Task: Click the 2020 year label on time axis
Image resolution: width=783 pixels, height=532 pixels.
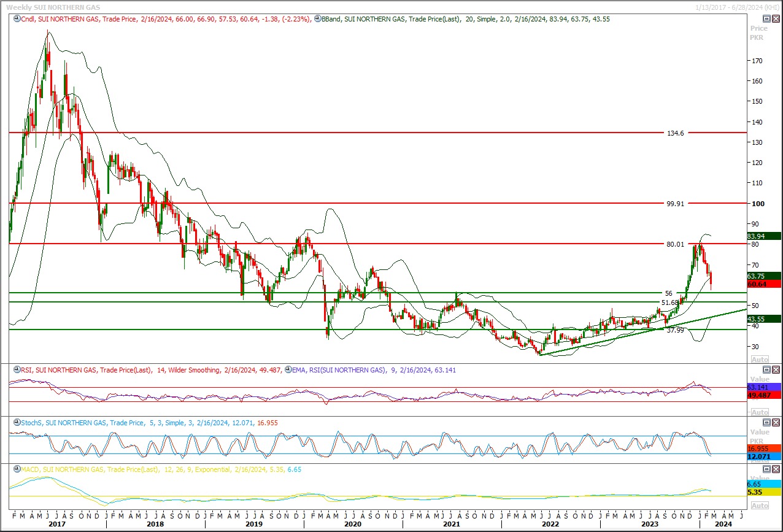Action: pos(353,524)
